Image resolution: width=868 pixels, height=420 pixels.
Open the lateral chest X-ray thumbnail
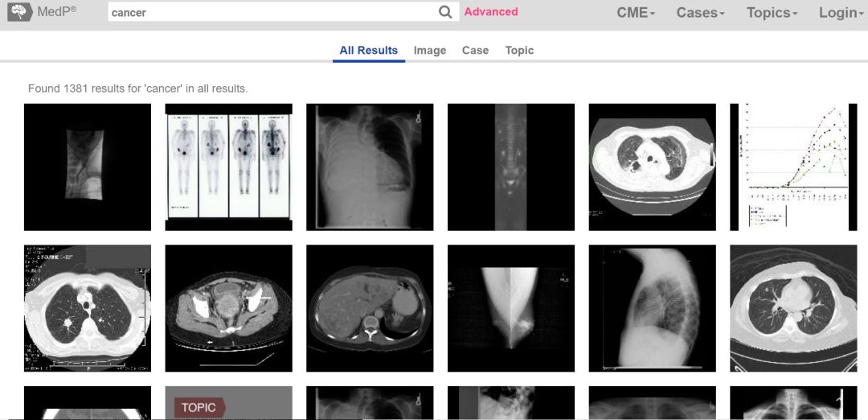point(652,308)
